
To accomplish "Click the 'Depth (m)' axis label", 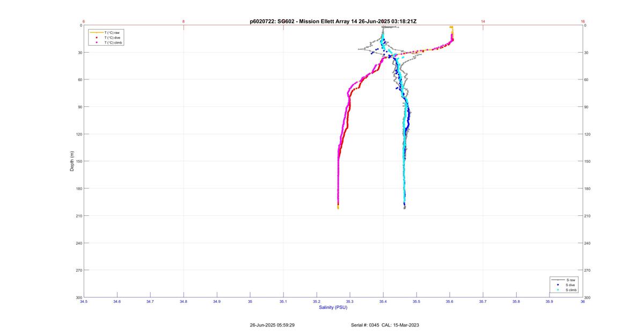I will [72, 161].
